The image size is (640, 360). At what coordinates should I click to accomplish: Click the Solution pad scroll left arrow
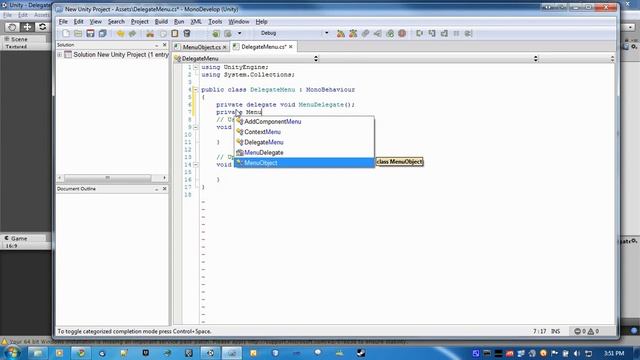(60, 178)
